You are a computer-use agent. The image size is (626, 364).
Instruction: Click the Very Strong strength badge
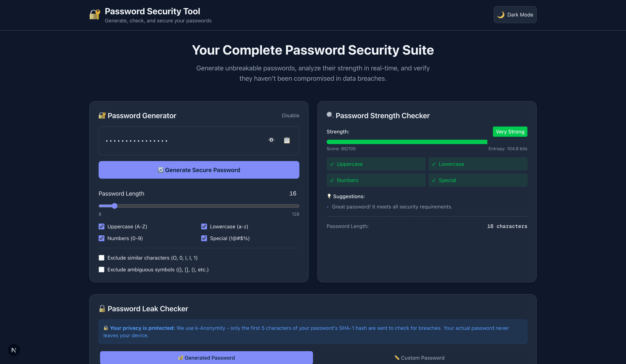point(510,131)
